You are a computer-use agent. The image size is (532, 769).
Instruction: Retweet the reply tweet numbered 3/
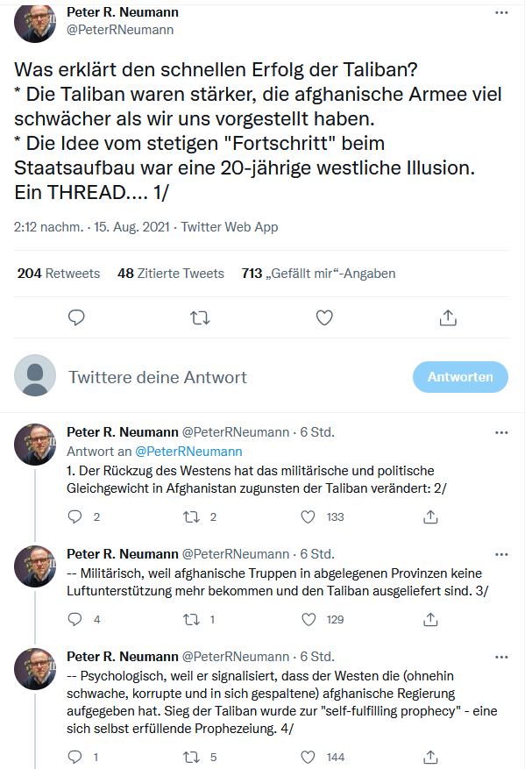192,619
